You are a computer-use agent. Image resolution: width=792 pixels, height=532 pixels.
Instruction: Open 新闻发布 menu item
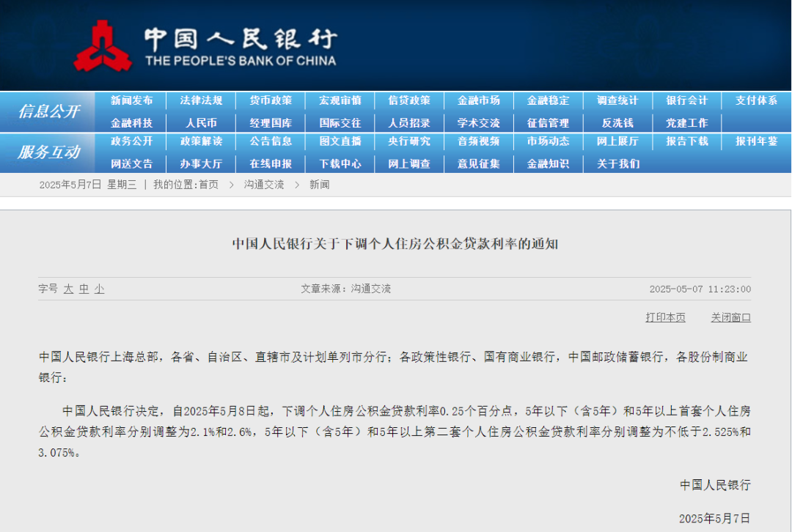tap(131, 100)
